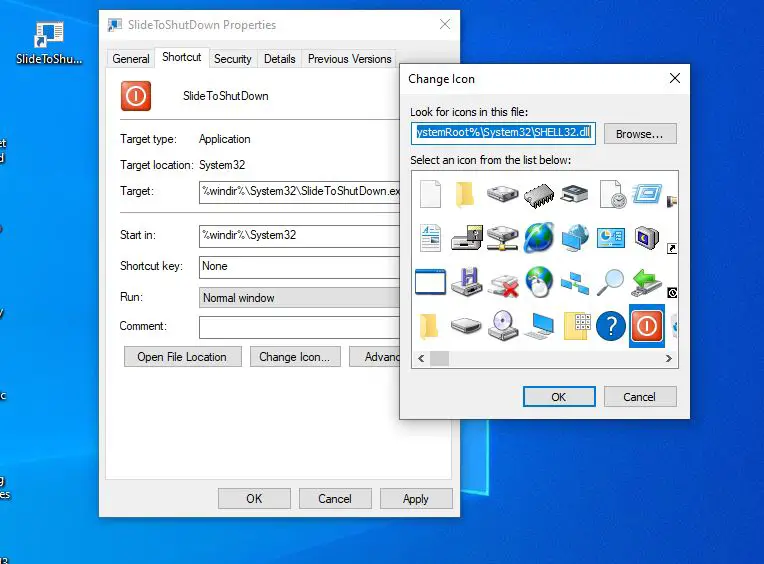
Task: Pick the blue internet globe icon
Action: (539, 238)
